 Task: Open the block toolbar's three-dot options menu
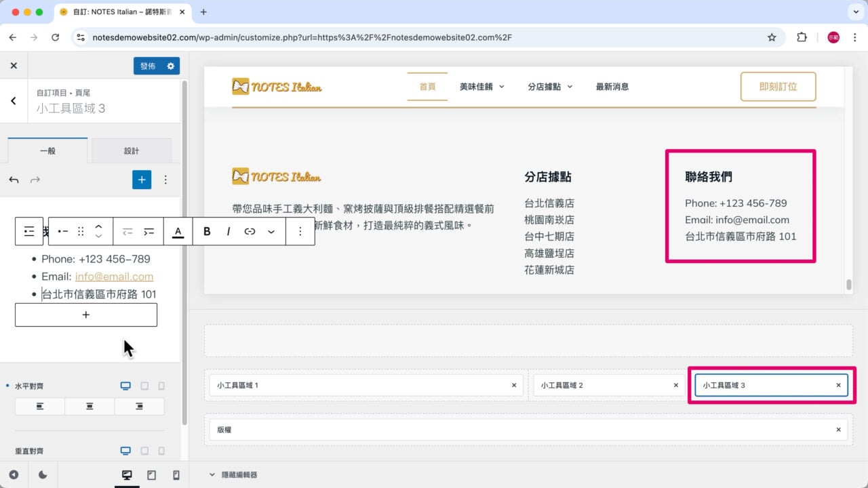300,231
